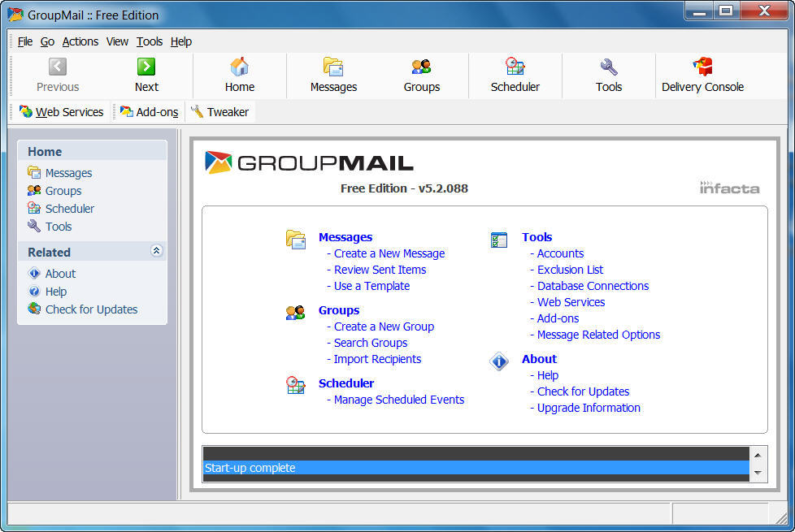This screenshot has height=532, width=795.
Task: Open Scheduler in the top toolbar
Action: [x=515, y=75]
